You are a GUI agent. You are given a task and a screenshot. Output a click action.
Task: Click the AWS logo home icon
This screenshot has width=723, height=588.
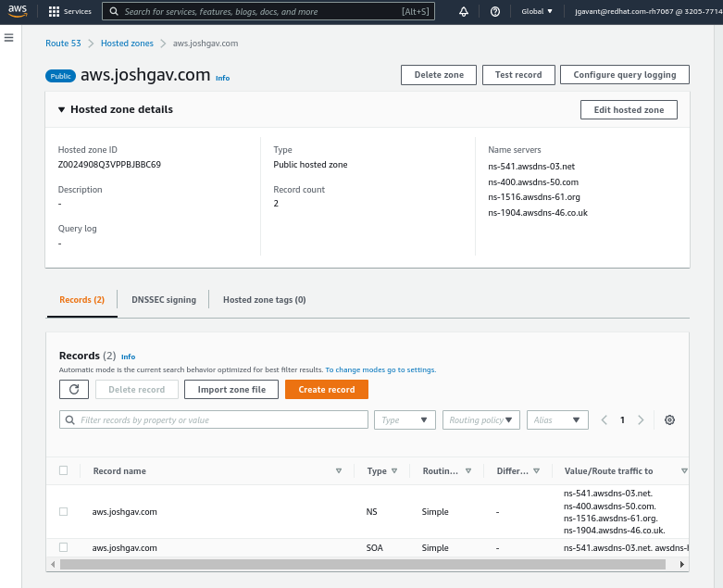[19, 12]
